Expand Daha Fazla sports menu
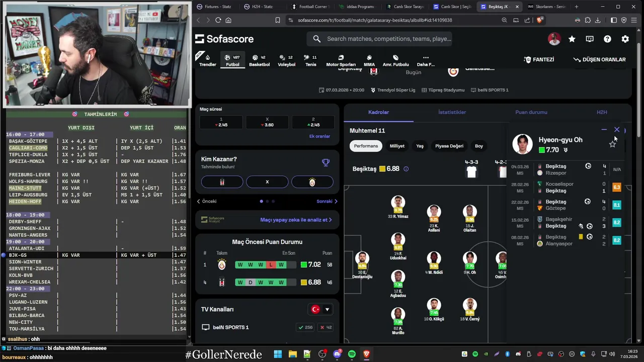 pos(426,60)
